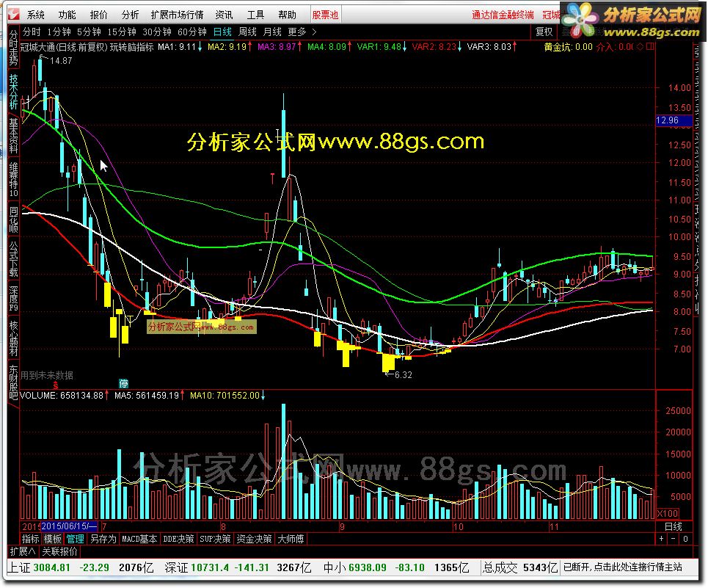Screen dimensions: 708x588
Task: Click the 12.96 price label on the axis
Action: (x=674, y=120)
